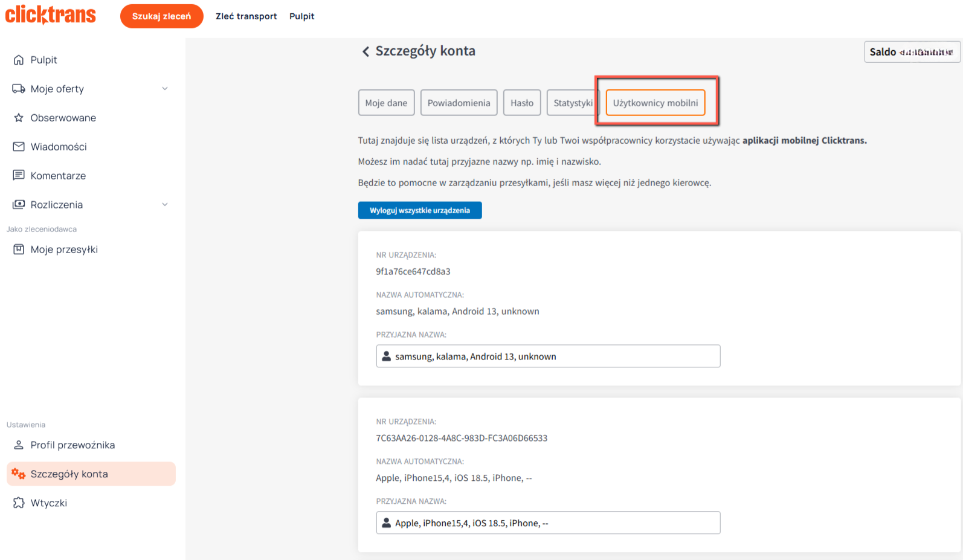Expand the Rozliczenia submenu chevron
Screen dimensions: 963x560
pyautogui.click(x=165, y=205)
